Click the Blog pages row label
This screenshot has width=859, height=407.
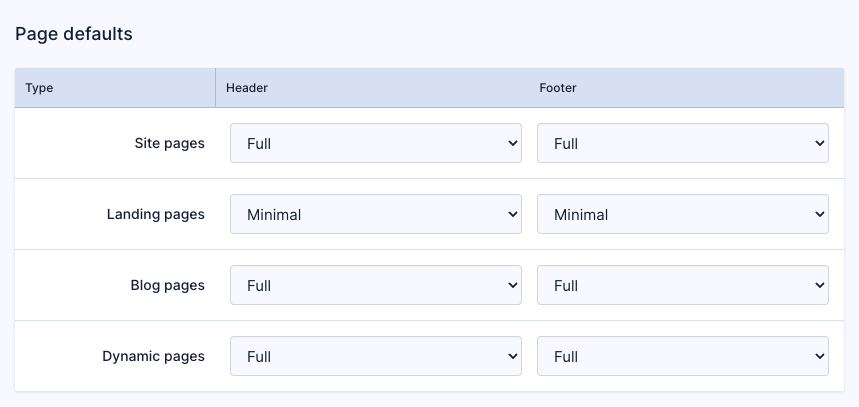coord(167,285)
